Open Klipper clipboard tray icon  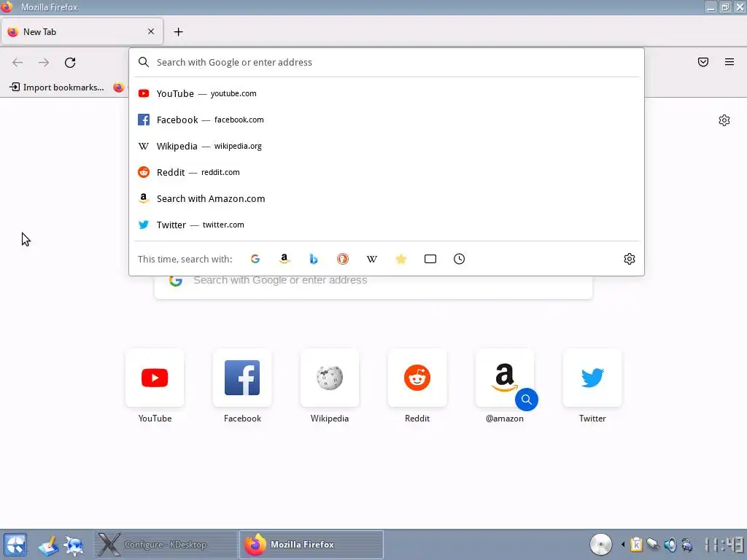tap(636, 544)
